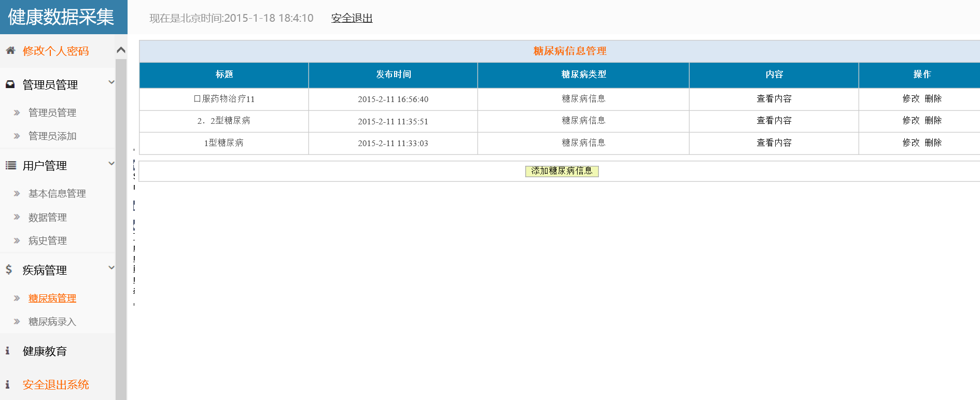Screen dimensions: 980x400
Task: Click 安全退出系统 in the sidebar
Action: tap(55, 384)
